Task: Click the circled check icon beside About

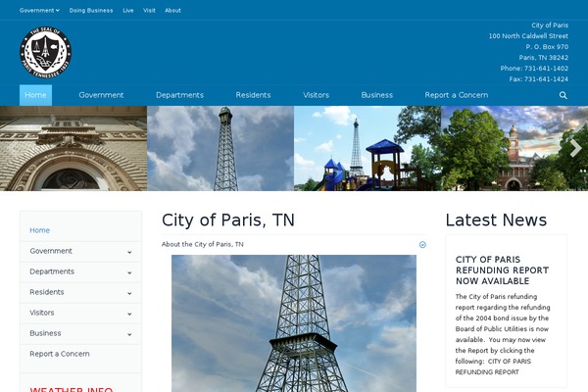Action: pyautogui.click(x=422, y=245)
